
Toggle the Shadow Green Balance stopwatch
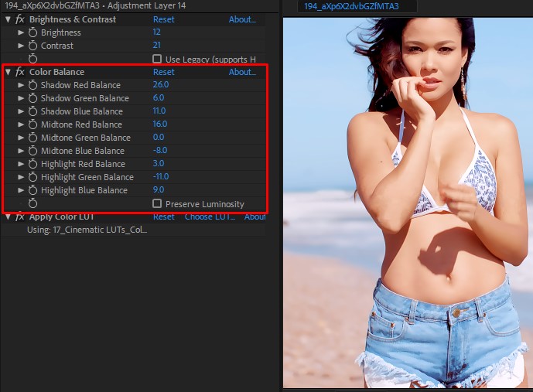[32, 98]
